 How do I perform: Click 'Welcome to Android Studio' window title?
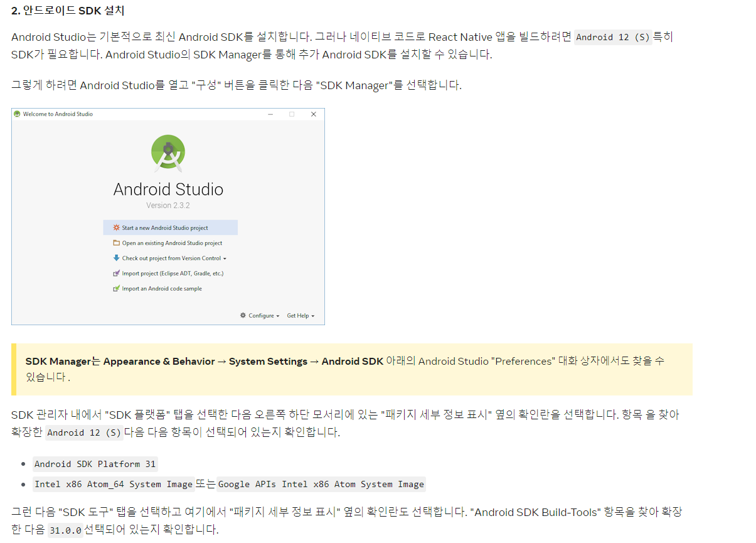[x=58, y=114]
